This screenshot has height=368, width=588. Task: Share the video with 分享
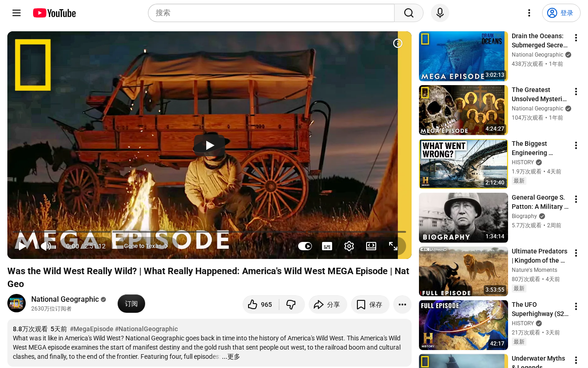coord(328,305)
